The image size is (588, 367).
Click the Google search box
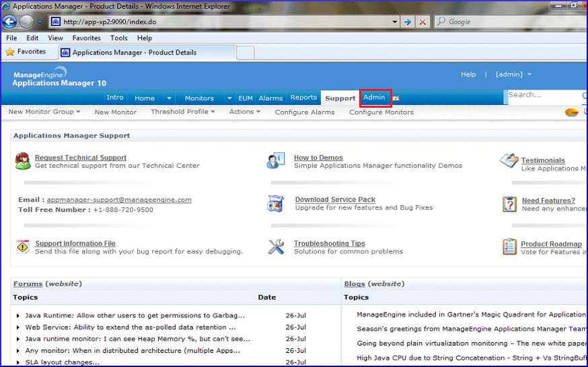tap(511, 22)
